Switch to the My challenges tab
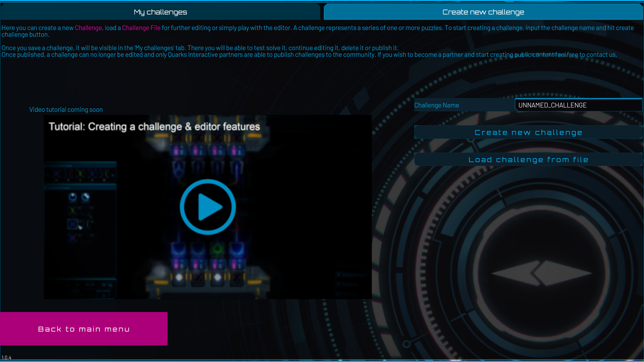644x362 pixels. point(160,12)
